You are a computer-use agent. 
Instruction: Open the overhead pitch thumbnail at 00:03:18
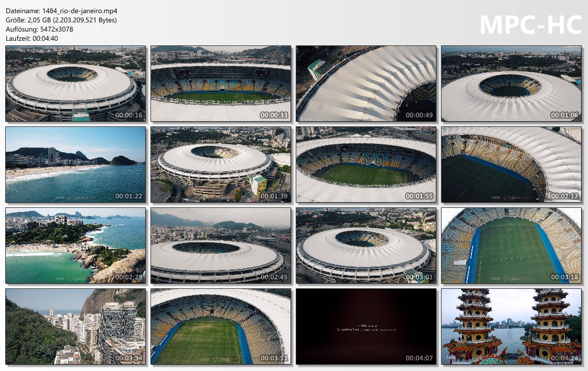coord(511,246)
